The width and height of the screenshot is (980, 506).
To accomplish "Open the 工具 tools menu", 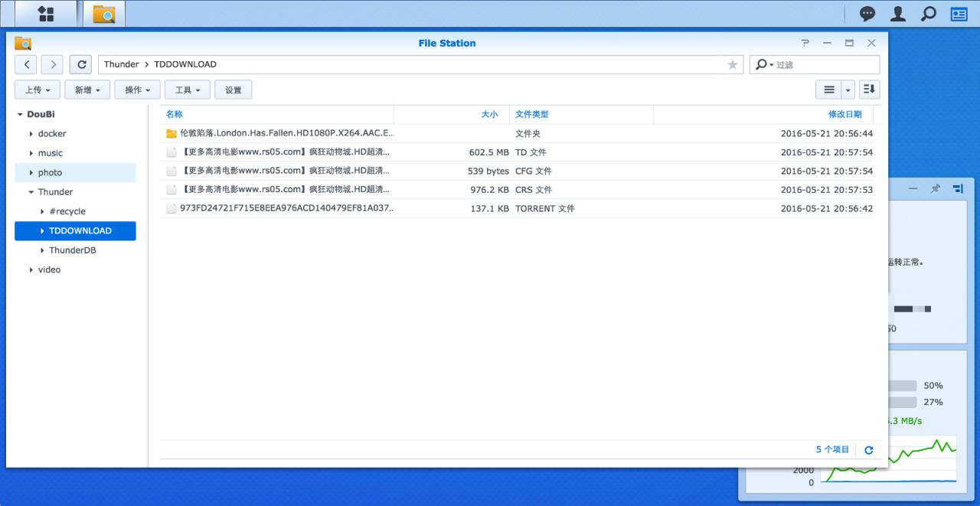I will (x=188, y=90).
